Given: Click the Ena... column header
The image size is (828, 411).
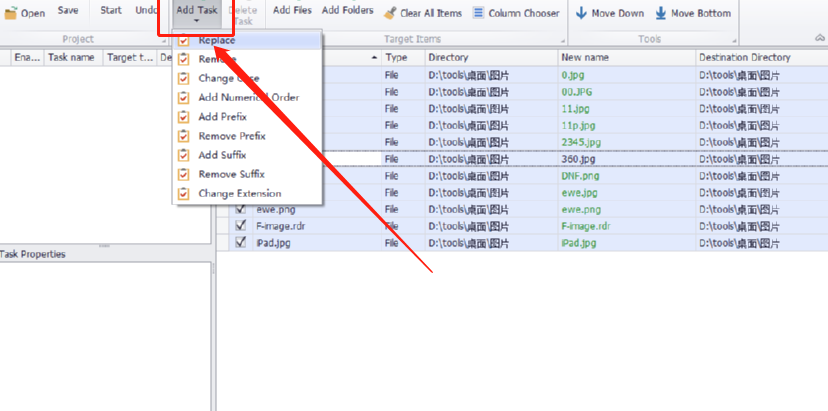Looking at the screenshot, I should [x=27, y=57].
